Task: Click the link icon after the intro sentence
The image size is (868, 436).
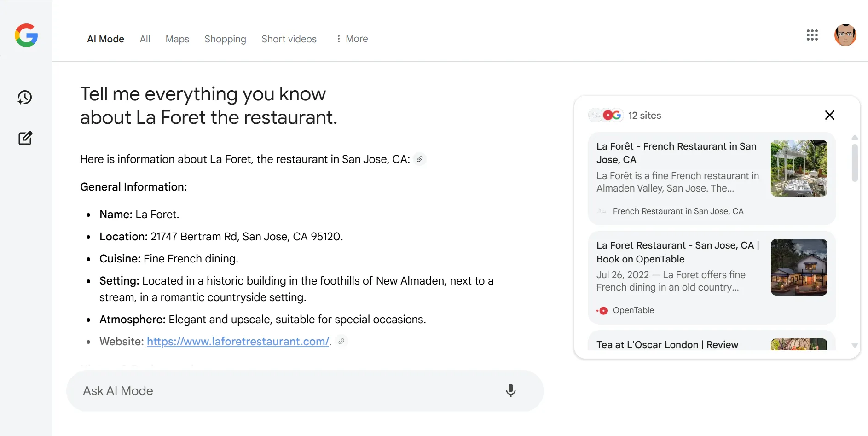Action: tap(419, 159)
